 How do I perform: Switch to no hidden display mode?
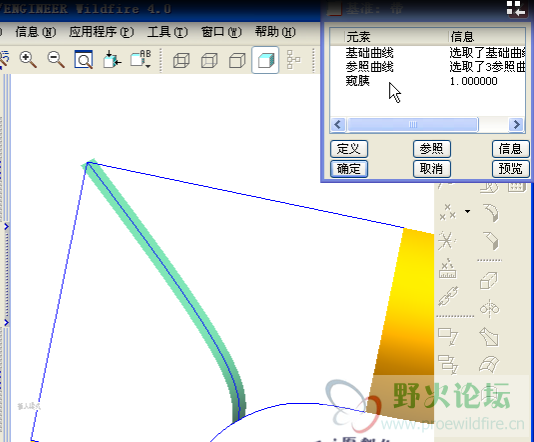(237, 61)
